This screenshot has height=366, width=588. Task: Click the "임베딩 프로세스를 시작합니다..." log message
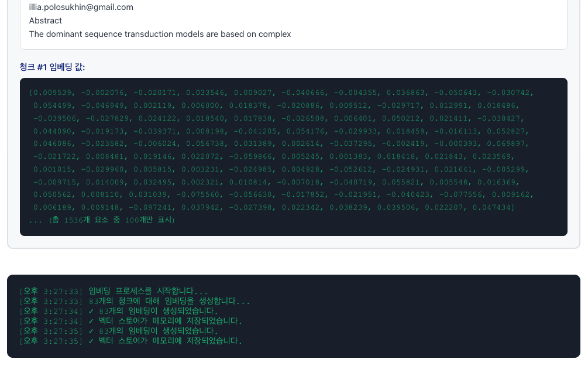[148, 291]
